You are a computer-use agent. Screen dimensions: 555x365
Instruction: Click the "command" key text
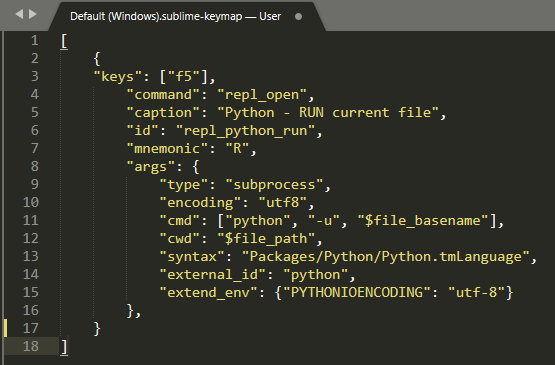[x=164, y=95]
